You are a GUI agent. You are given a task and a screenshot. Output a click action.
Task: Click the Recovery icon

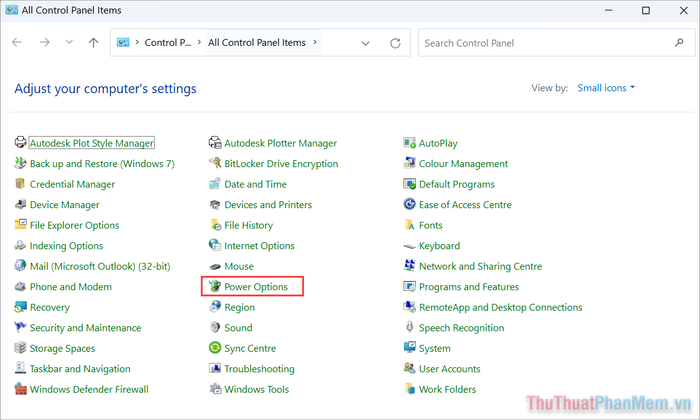point(21,307)
